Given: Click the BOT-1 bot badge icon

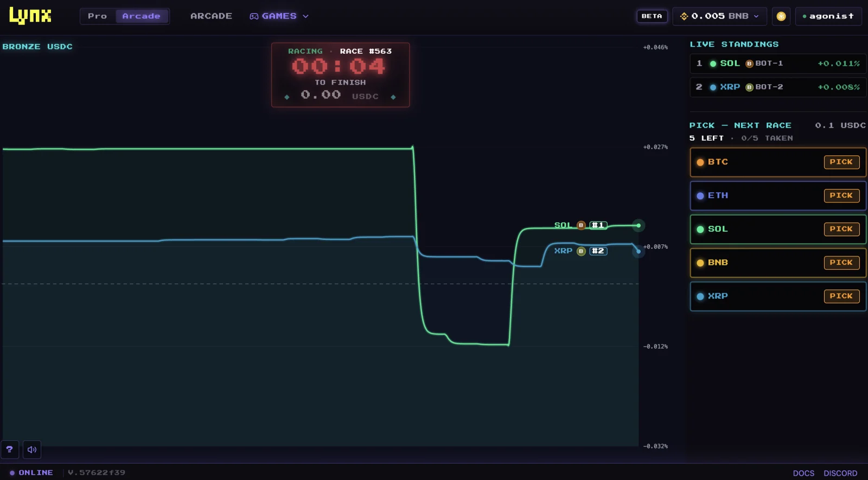Looking at the screenshot, I should click(x=749, y=64).
